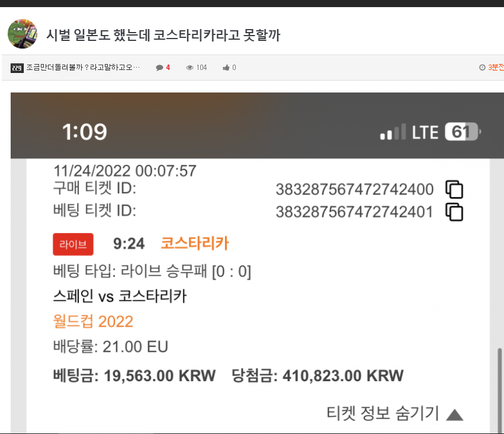The image size is (504, 434).
Task: Click the post title text
Action: (163, 35)
